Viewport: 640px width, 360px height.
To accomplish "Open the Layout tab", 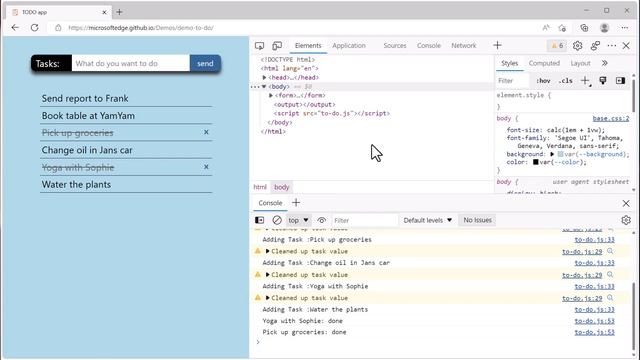I will click(x=580, y=63).
